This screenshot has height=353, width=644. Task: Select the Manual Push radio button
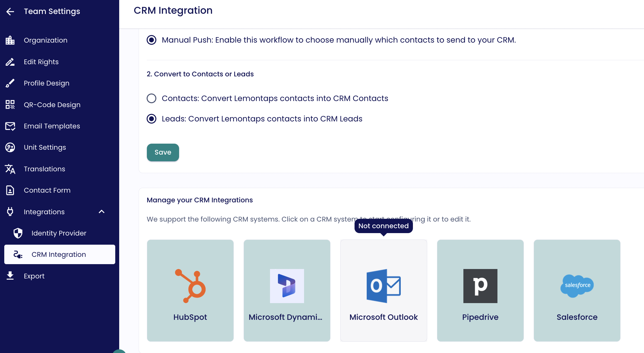(151, 40)
